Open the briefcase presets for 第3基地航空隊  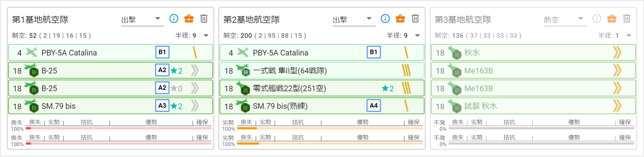point(612,18)
